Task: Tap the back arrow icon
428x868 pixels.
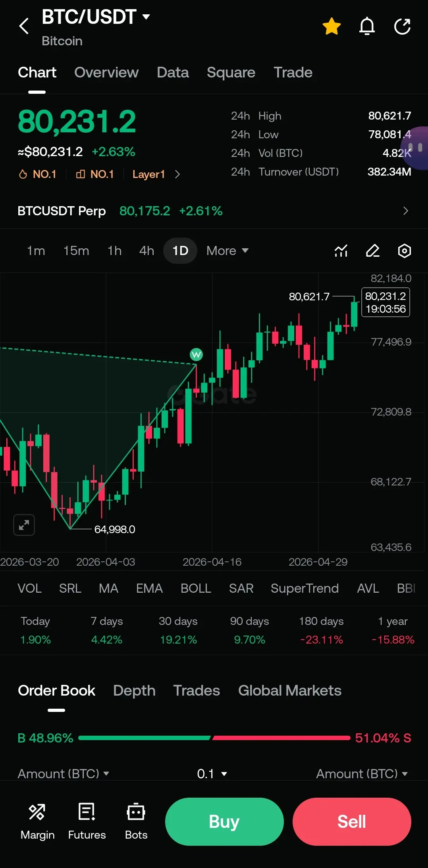Action: 24,26
